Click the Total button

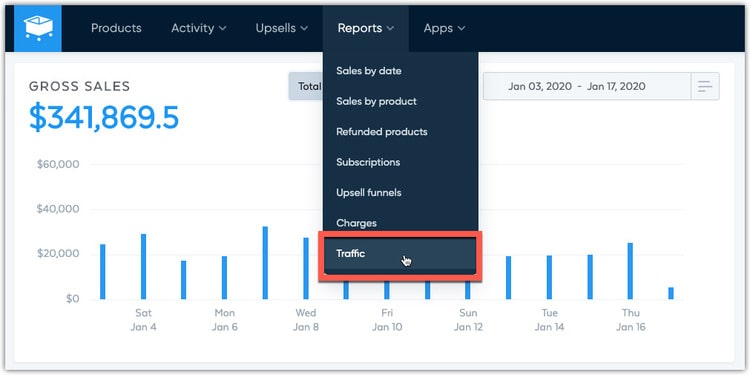click(x=306, y=87)
